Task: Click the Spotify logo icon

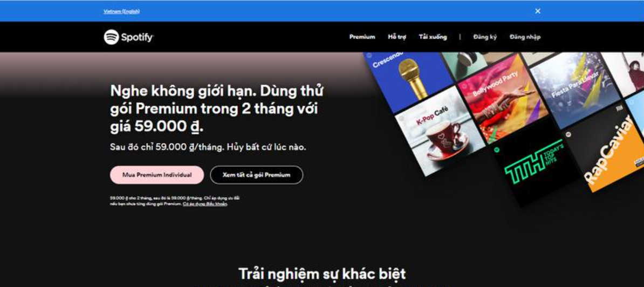Action: pyautogui.click(x=111, y=37)
